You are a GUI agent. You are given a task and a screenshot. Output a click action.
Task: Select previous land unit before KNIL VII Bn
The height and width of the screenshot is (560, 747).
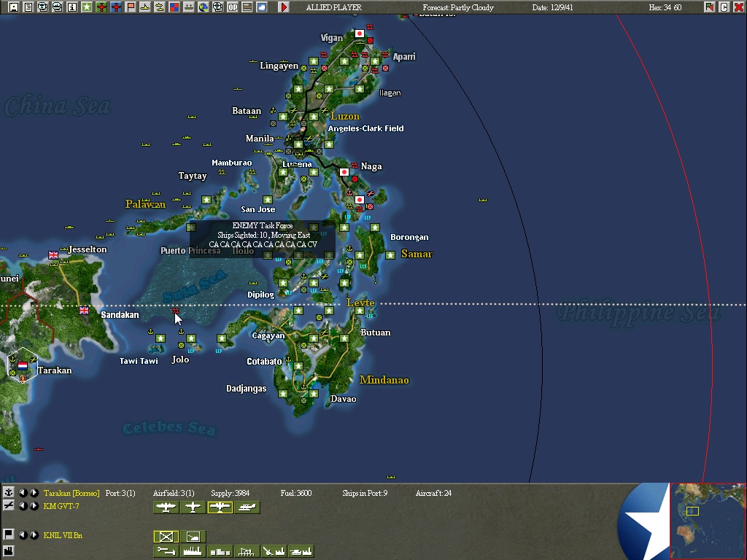pyautogui.click(x=23, y=534)
